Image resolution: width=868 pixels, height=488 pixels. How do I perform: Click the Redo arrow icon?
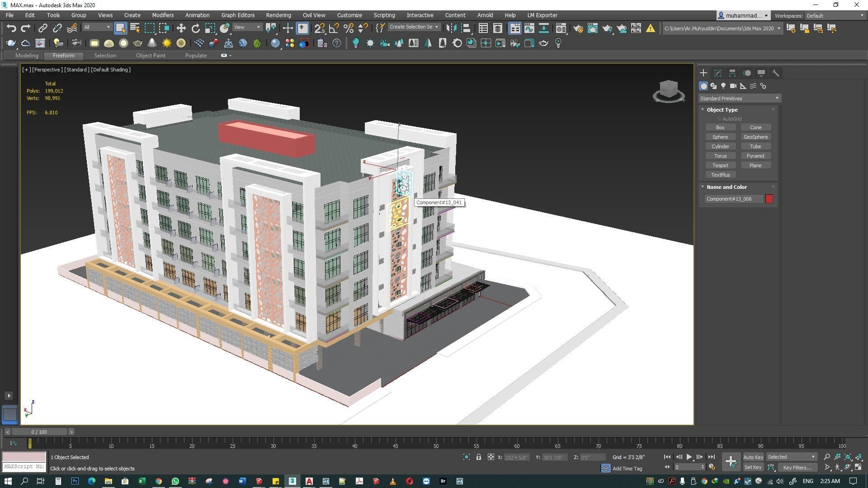click(x=26, y=28)
